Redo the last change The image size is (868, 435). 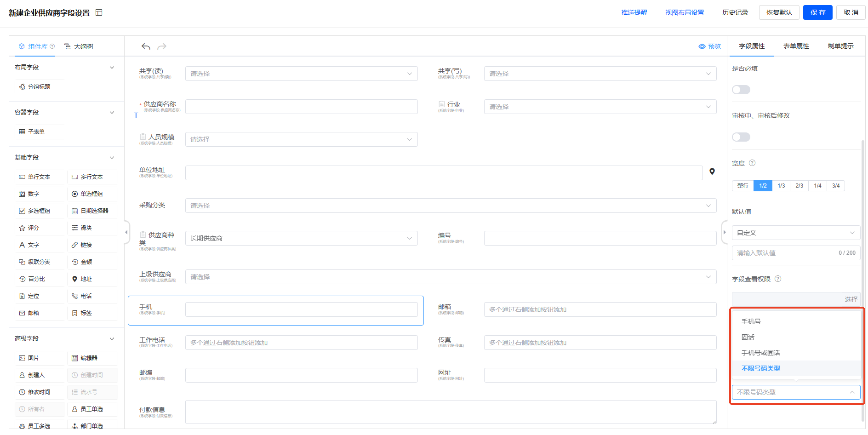(162, 46)
